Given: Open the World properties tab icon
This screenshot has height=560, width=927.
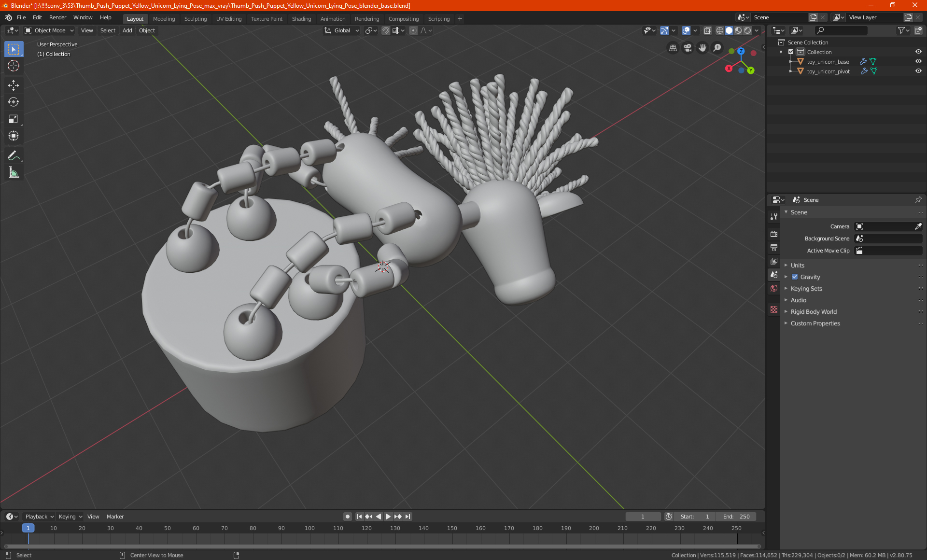Looking at the screenshot, I should [774, 288].
